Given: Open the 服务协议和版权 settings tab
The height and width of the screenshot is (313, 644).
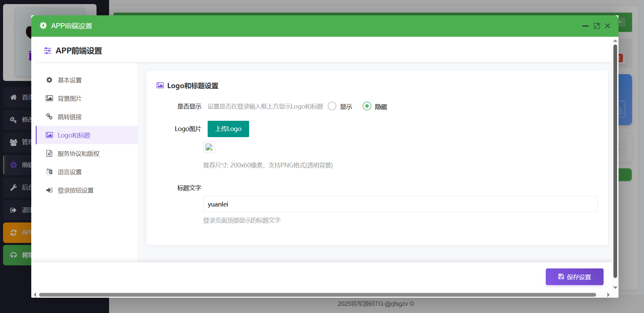Looking at the screenshot, I should pyautogui.click(x=79, y=153).
